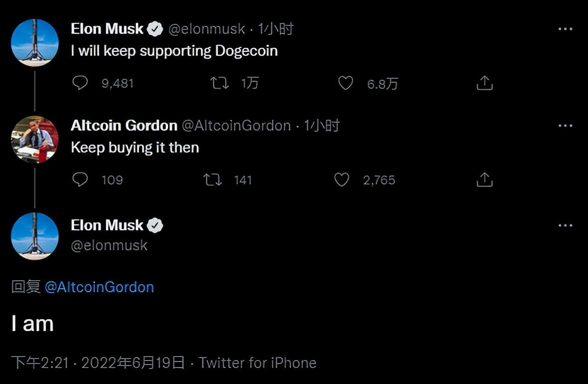Open the Altcoin Gordon display name profile
588x384 pixels.
pyautogui.click(x=124, y=126)
